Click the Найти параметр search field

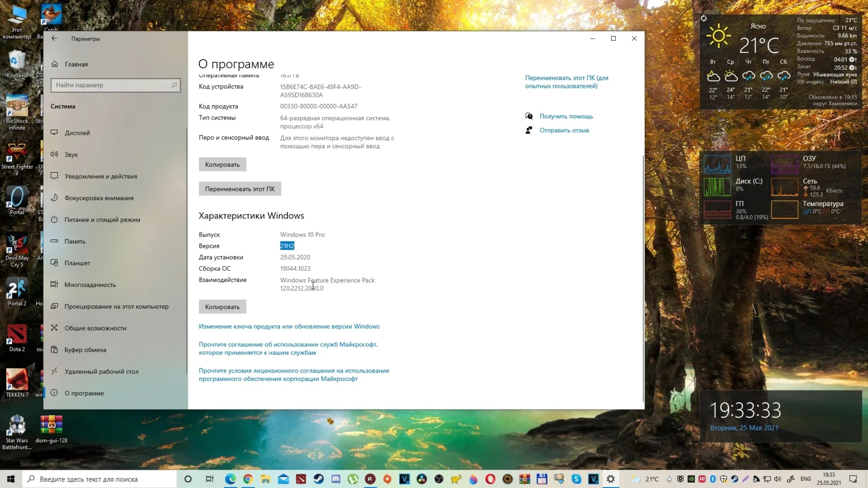point(115,85)
